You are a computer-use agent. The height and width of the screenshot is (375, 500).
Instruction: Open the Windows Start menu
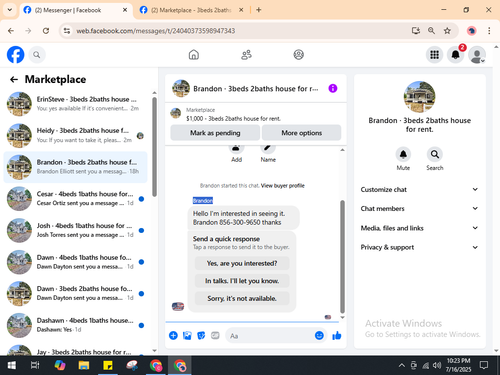11,365
